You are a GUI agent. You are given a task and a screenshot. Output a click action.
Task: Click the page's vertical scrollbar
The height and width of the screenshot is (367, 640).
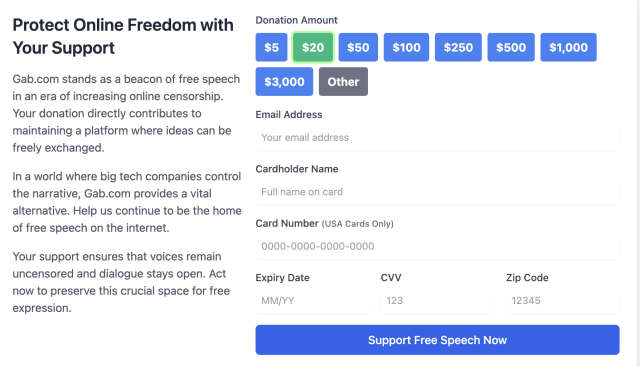637,183
